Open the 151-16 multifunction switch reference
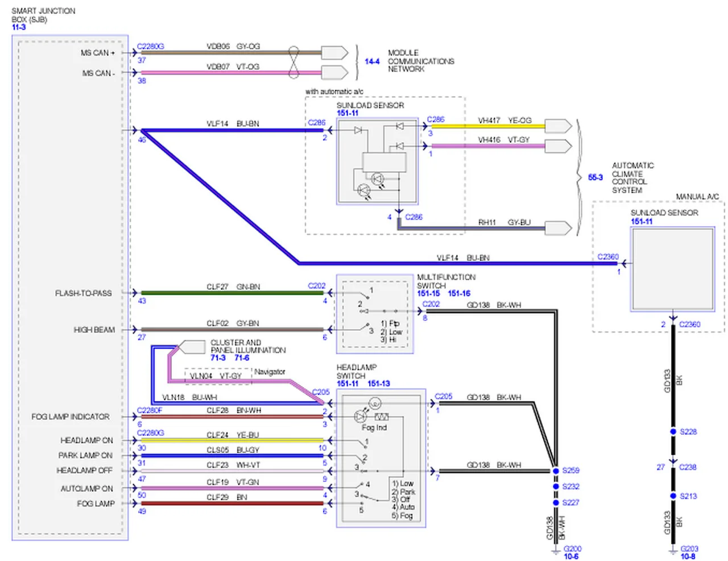The width and height of the screenshot is (728, 561). click(459, 293)
